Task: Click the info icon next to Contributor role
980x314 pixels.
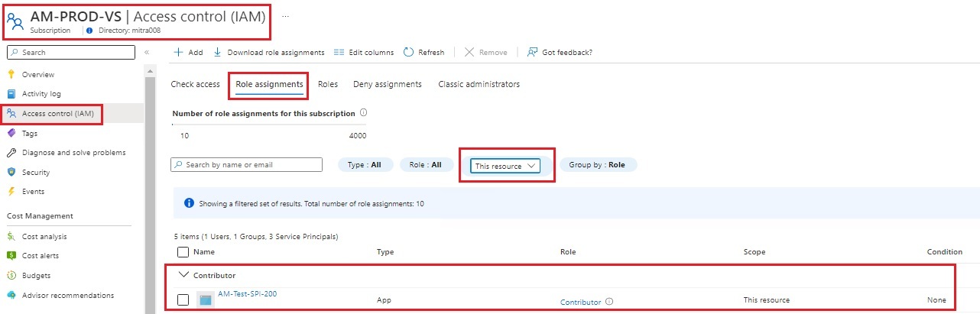Action: pyautogui.click(x=608, y=302)
